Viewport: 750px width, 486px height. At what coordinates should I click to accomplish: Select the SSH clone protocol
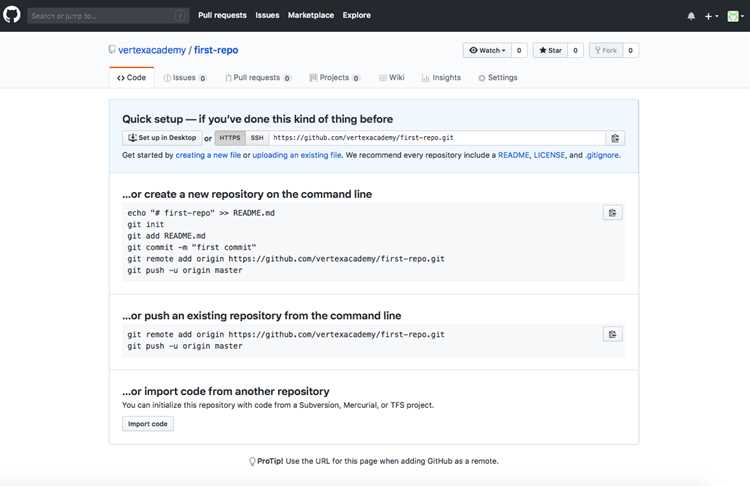(257, 138)
